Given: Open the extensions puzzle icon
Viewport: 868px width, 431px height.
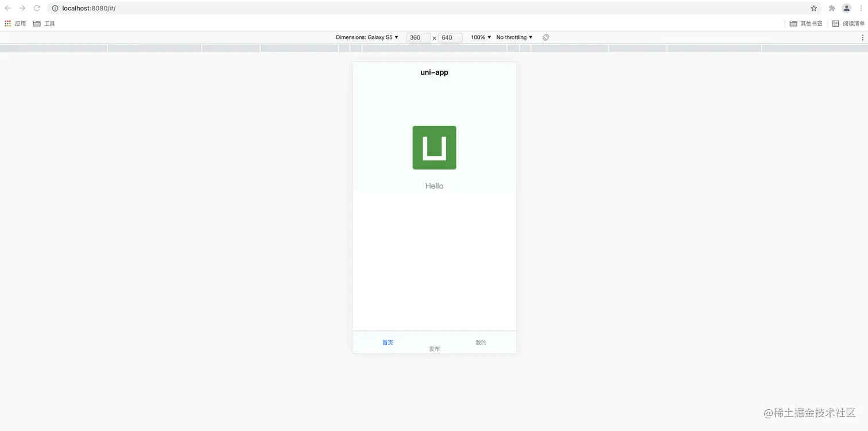Looking at the screenshot, I should click(x=832, y=9).
